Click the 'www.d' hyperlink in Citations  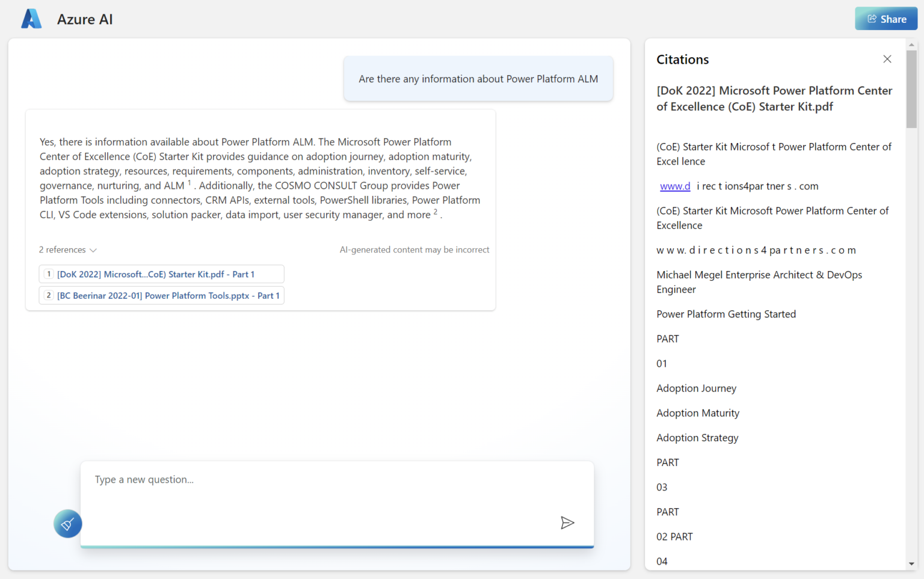click(x=675, y=186)
